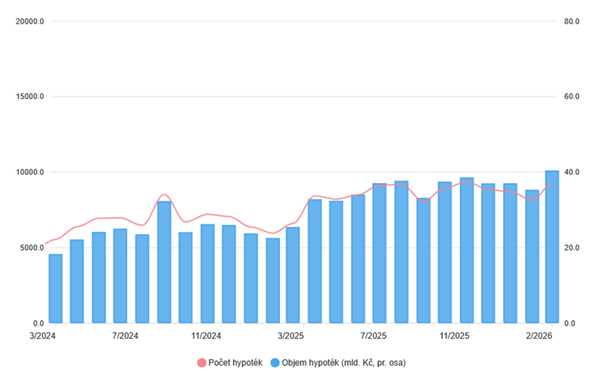Select the 2/2026 bar, the tallest
This screenshot has width=602, height=372.
point(552,247)
